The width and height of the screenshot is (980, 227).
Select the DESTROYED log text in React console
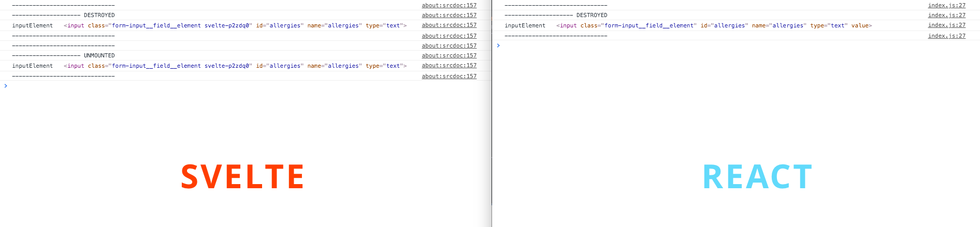pos(556,15)
